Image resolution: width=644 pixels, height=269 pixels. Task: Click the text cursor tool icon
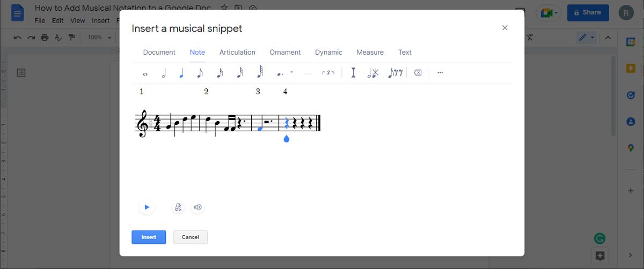[x=353, y=73]
